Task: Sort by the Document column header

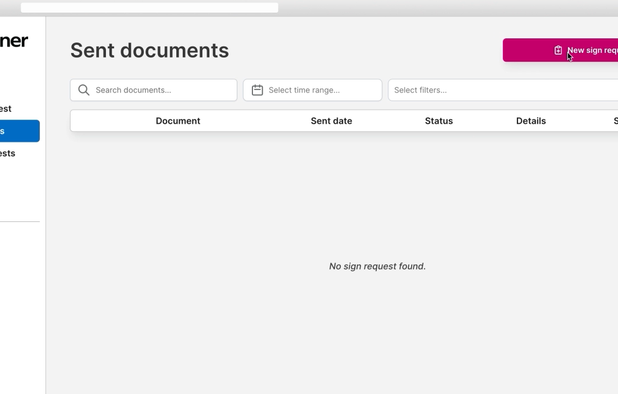Action: coord(178,121)
